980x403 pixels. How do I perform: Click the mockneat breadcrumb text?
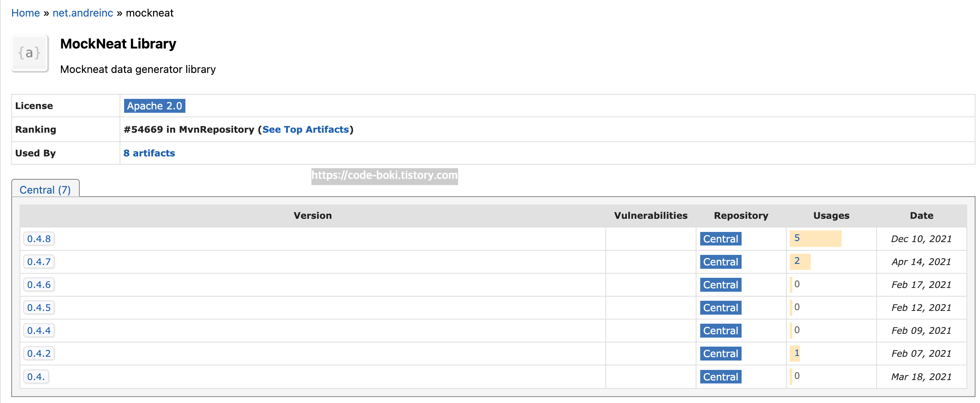(150, 13)
